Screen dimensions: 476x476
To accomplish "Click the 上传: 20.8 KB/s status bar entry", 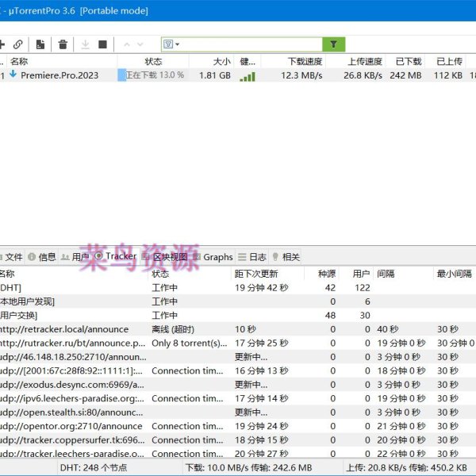I will [406, 467].
